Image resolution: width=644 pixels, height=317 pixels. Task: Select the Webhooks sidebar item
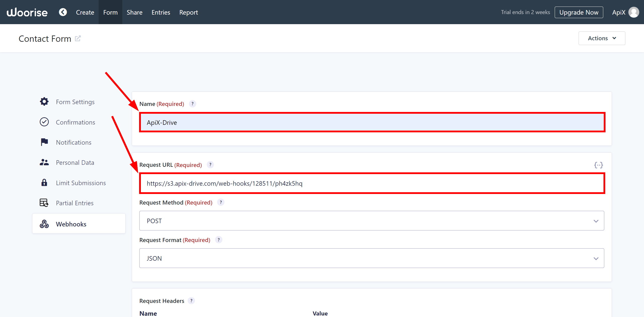(x=79, y=224)
